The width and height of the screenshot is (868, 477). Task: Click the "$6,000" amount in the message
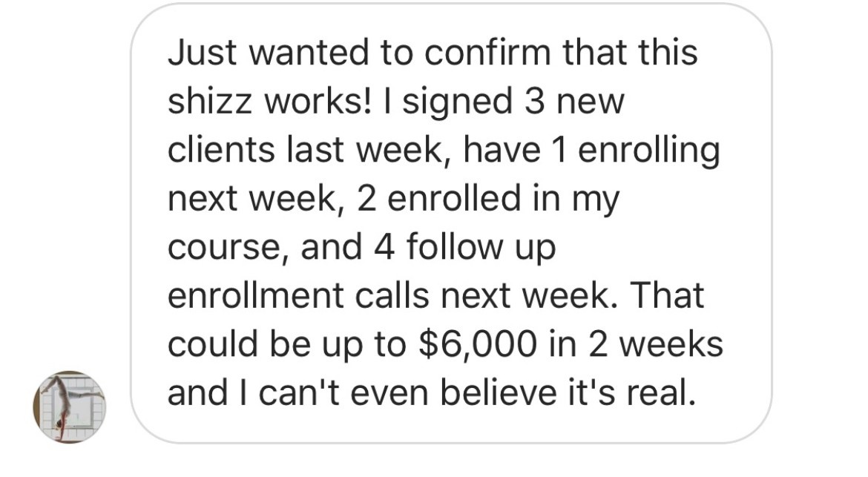coord(478,345)
